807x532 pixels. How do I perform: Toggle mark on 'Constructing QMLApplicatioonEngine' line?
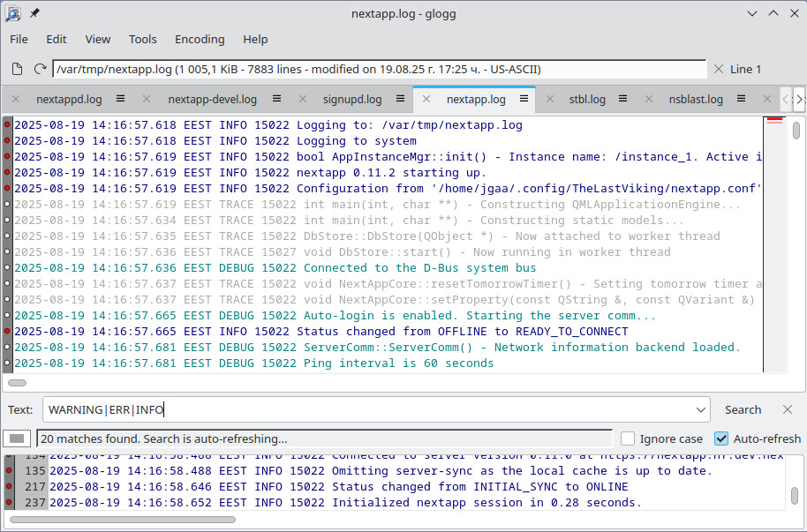[x=7, y=205]
